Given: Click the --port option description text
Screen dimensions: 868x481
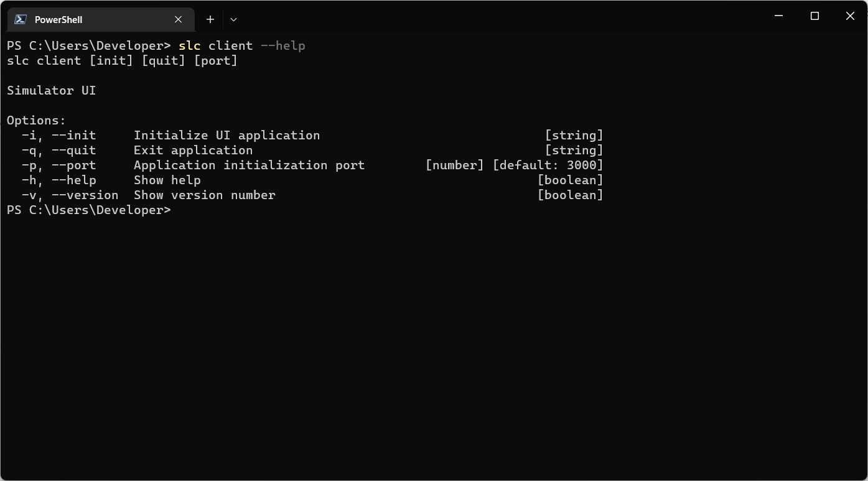Looking at the screenshot, I should (249, 165).
